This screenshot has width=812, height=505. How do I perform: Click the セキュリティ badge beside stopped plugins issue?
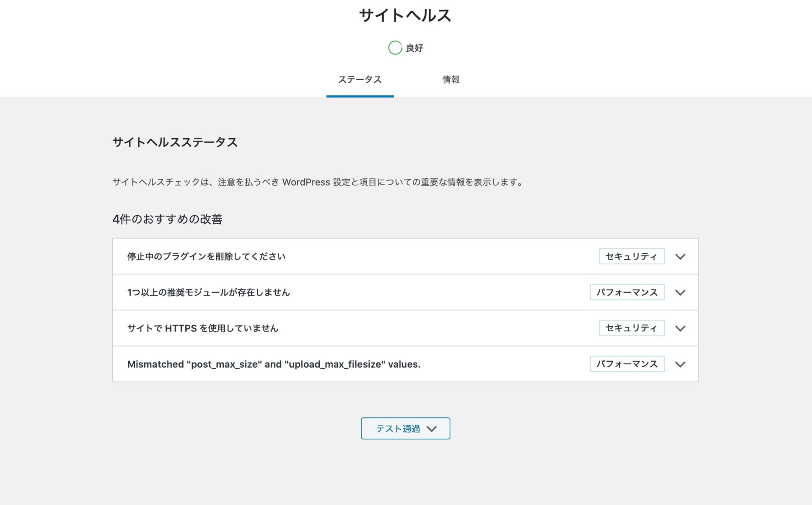pos(631,256)
